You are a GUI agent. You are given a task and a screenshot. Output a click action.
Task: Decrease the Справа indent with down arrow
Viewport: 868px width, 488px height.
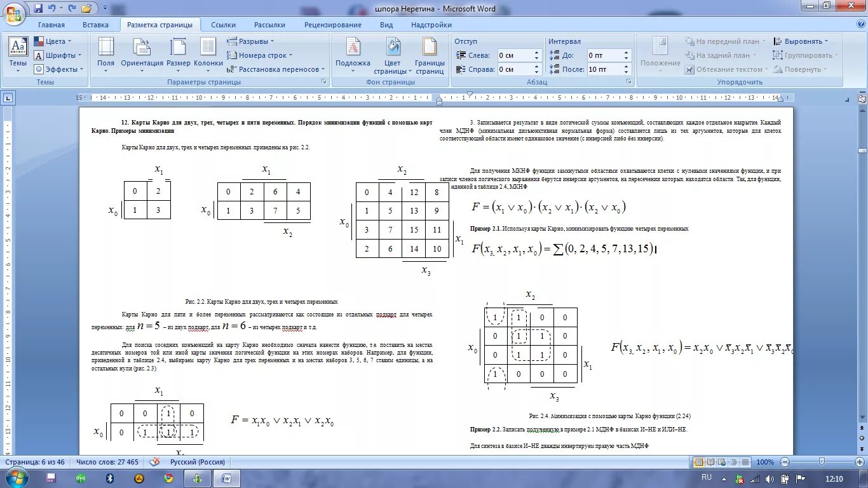pos(536,72)
